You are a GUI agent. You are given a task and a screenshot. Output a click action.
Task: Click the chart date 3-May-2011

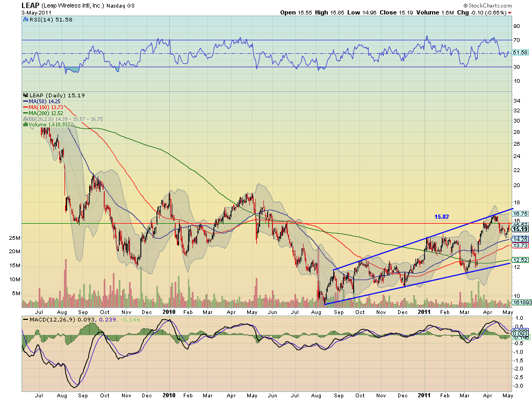[x=37, y=12]
